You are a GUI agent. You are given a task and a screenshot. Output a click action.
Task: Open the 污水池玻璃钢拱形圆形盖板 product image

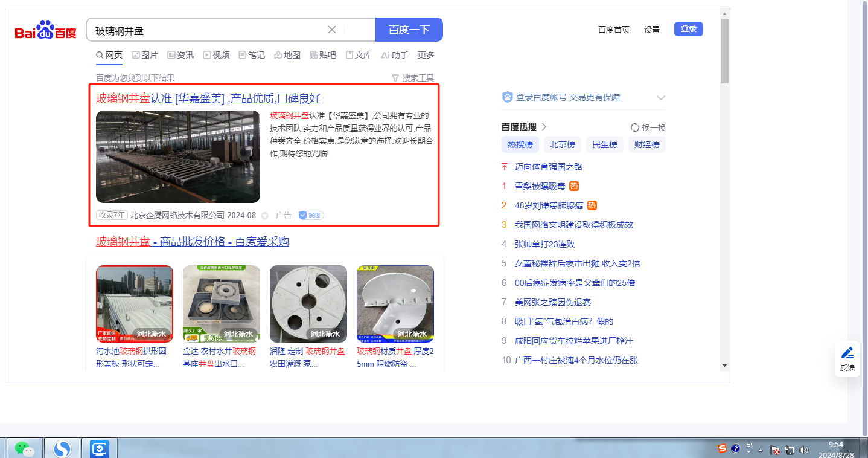pyautogui.click(x=135, y=304)
